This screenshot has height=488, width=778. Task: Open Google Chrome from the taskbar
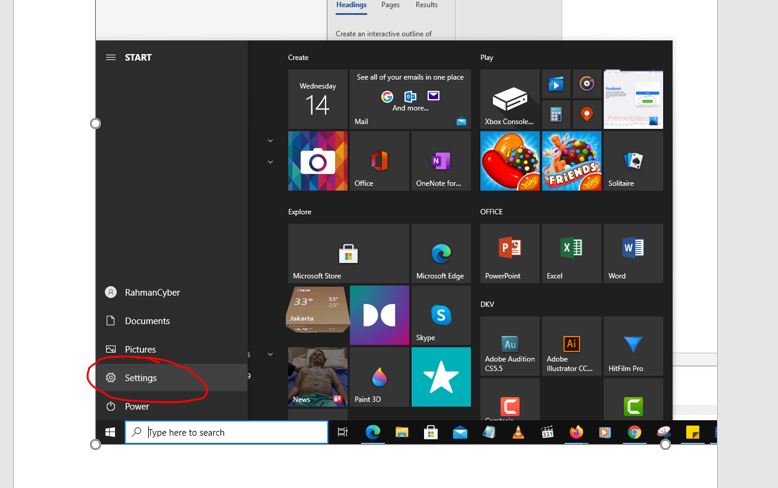[x=634, y=432]
